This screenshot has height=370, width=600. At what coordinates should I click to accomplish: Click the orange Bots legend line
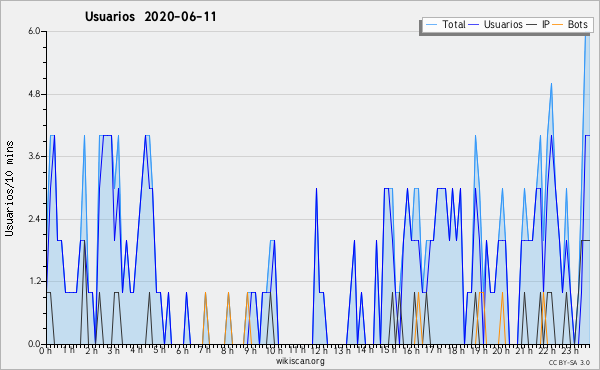559,25
